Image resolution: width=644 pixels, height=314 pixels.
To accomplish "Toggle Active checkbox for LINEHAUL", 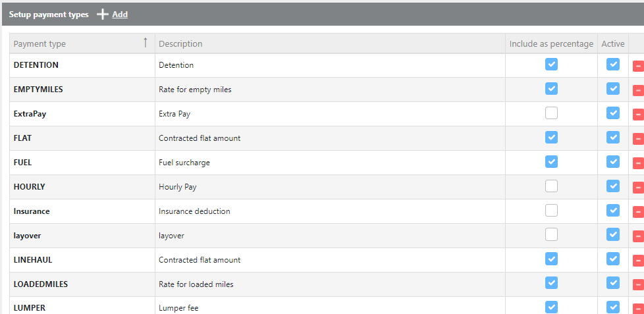I will 613,259.
